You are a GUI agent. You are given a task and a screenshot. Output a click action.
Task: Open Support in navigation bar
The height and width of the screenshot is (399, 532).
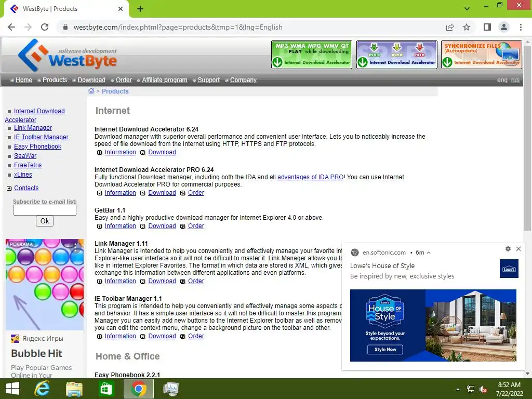pos(209,80)
